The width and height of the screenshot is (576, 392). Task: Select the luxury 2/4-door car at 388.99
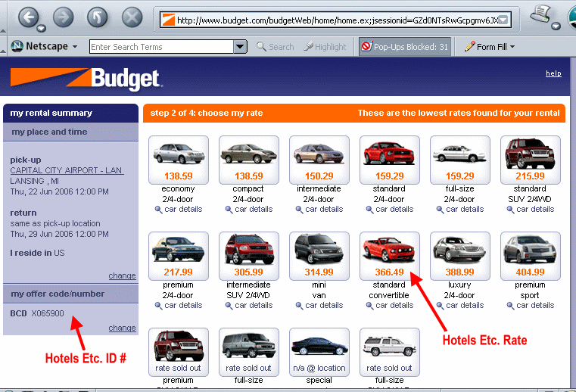click(460, 256)
